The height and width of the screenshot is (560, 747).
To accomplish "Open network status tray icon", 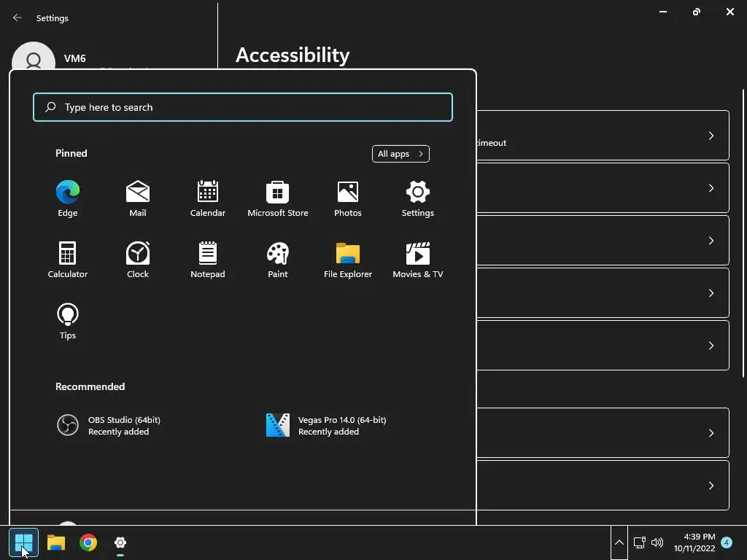I will [x=639, y=542].
